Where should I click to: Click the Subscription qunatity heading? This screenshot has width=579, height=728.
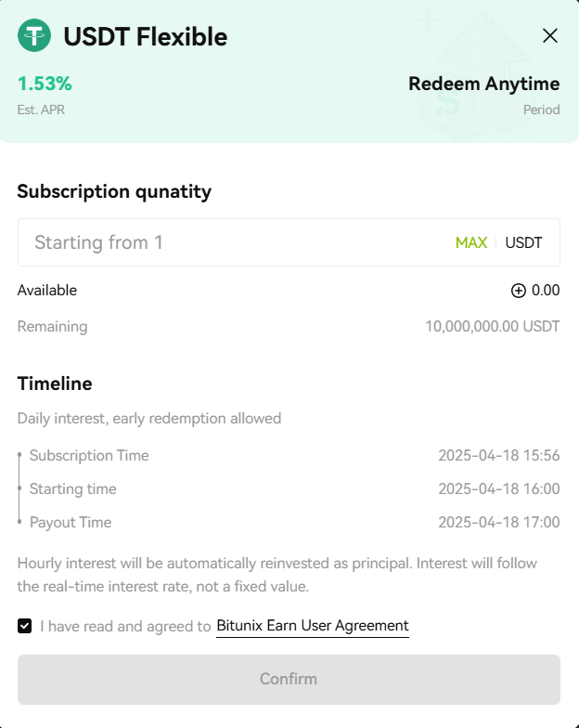[x=114, y=191]
